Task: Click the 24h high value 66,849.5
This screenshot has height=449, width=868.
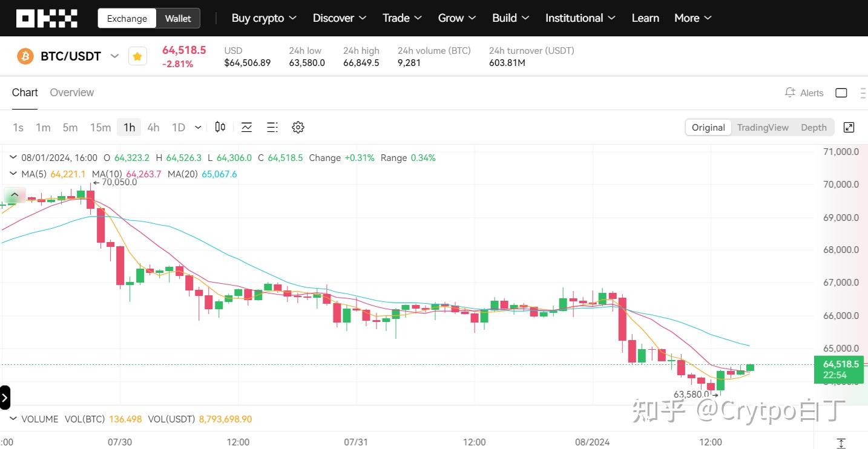Action: coord(361,62)
